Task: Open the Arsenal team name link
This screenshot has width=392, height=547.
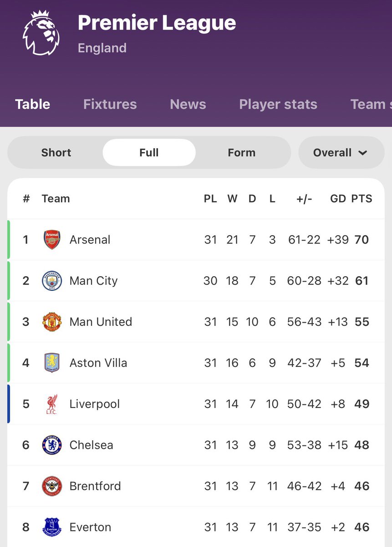Action: click(x=90, y=240)
